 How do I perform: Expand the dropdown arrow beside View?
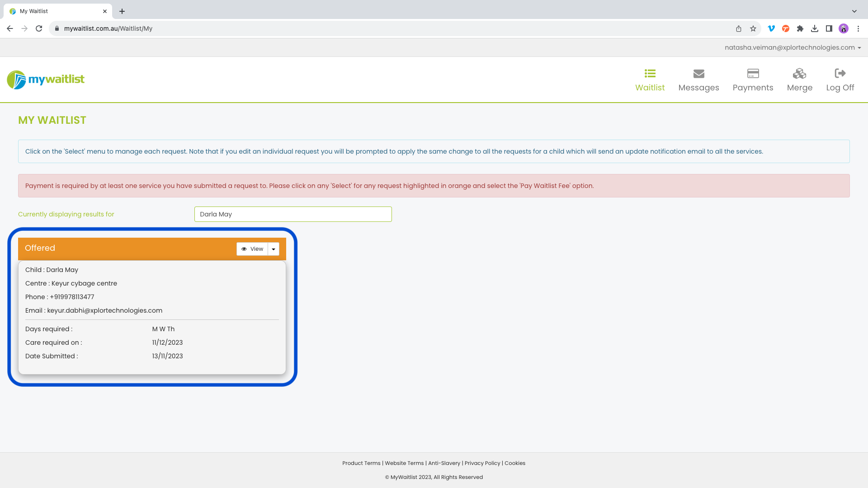tap(274, 249)
